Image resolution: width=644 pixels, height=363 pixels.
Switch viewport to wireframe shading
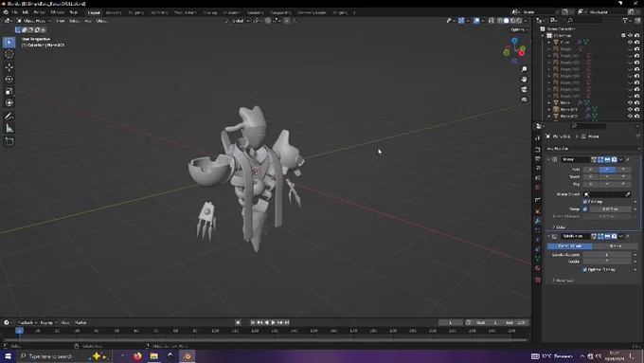[x=499, y=21]
